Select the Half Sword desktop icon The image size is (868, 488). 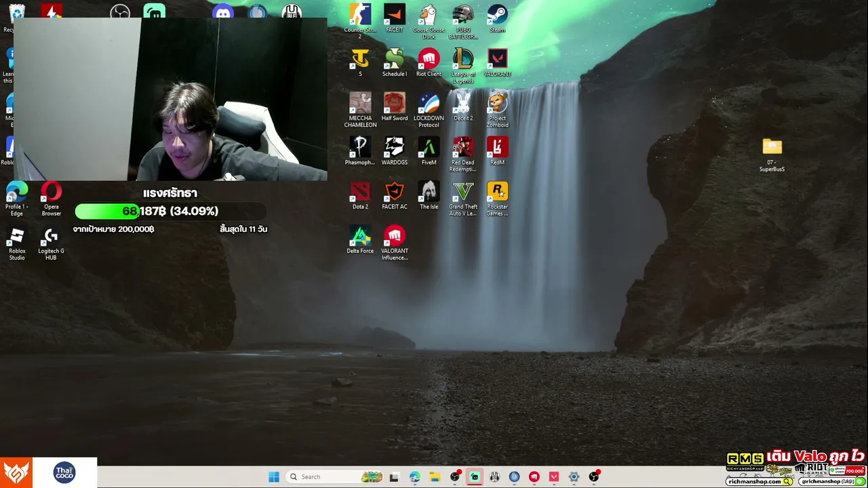click(x=394, y=106)
